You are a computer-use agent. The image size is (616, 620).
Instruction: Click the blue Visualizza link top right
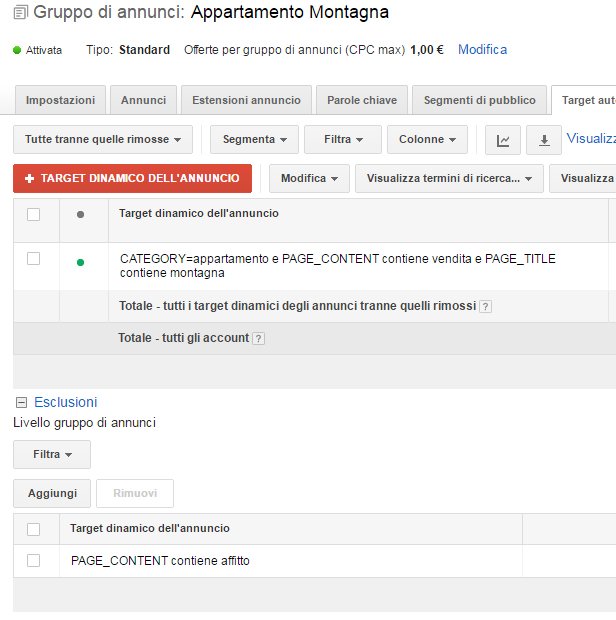click(x=591, y=138)
